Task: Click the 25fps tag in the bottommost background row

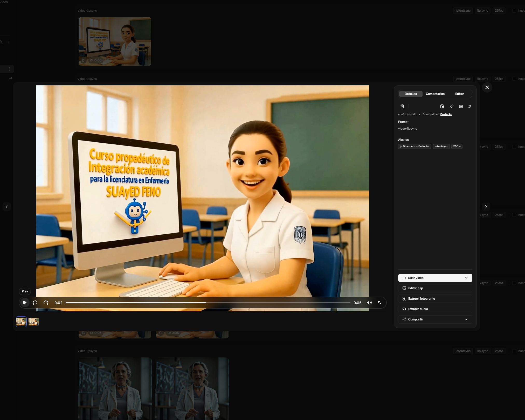Action: click(499, 351)
